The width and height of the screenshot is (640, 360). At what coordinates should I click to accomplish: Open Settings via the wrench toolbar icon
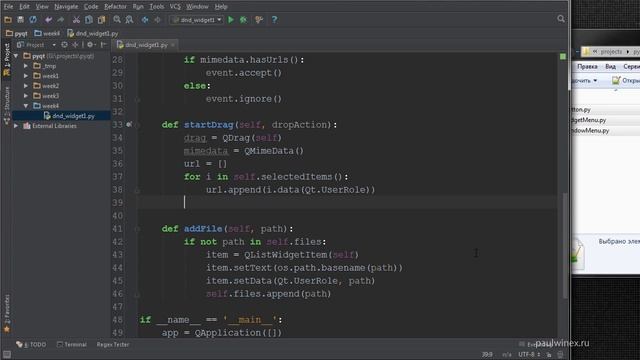click(259, 20)
